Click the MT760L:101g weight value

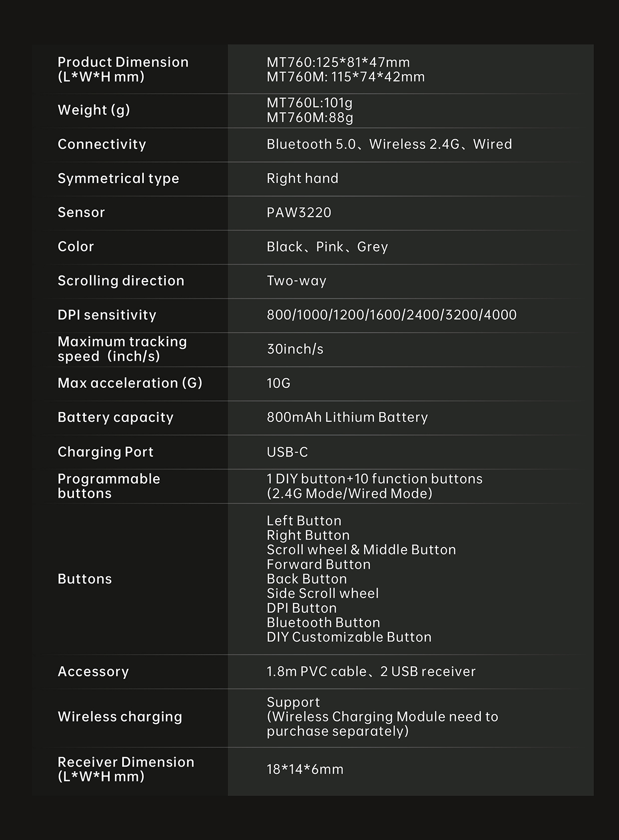(x=309, y=103)
